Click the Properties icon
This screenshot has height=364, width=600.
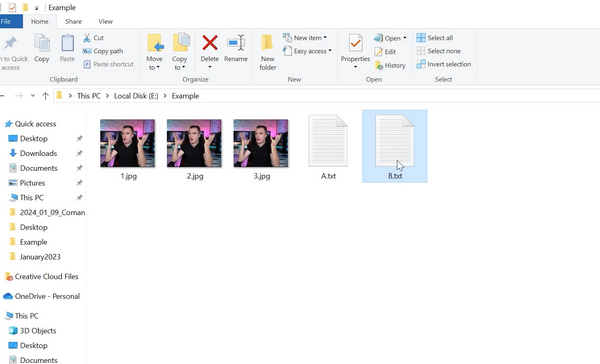click(x=355, y=43)
